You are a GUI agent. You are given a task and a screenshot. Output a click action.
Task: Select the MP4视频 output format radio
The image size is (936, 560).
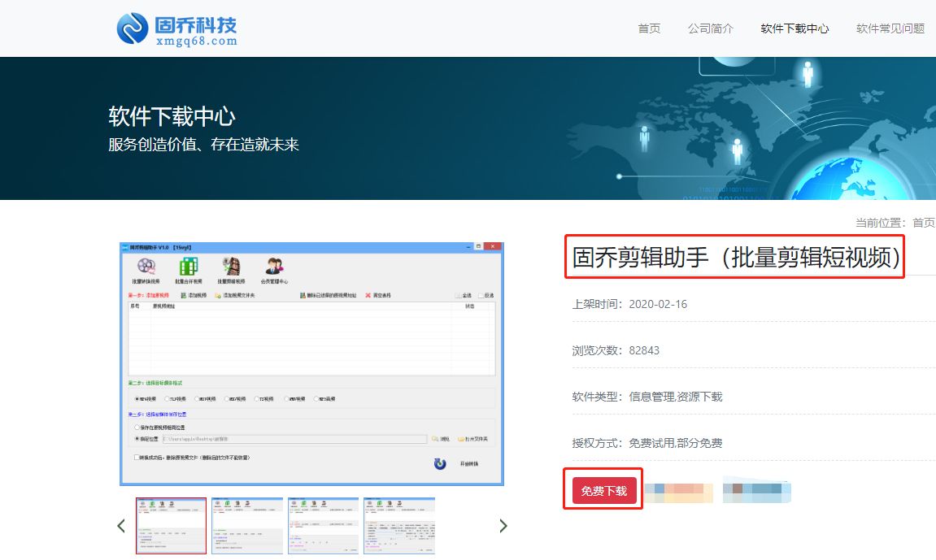[136, 397]
